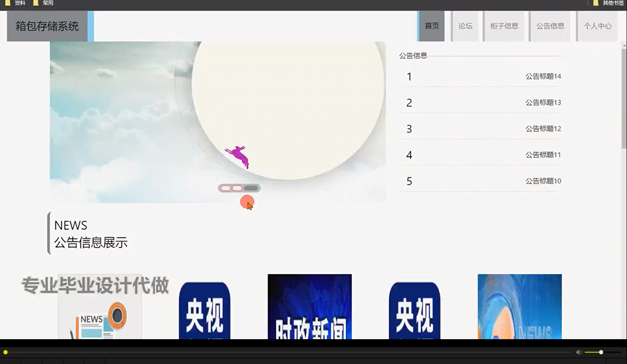
Task: Open announcement 公告标题14
Action: (543, 76)
